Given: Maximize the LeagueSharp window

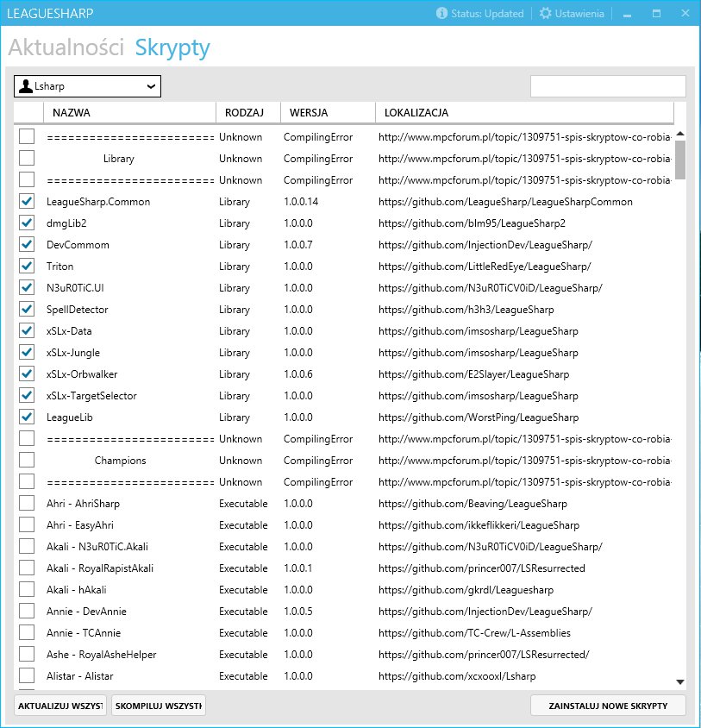Looking at the screenshot, I should pos(656,14).
